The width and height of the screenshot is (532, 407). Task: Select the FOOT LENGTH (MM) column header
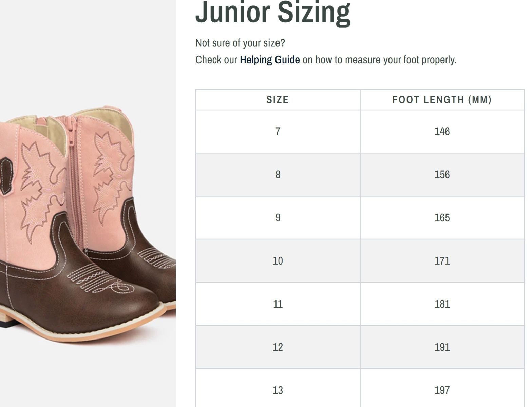tap(442, 100)
